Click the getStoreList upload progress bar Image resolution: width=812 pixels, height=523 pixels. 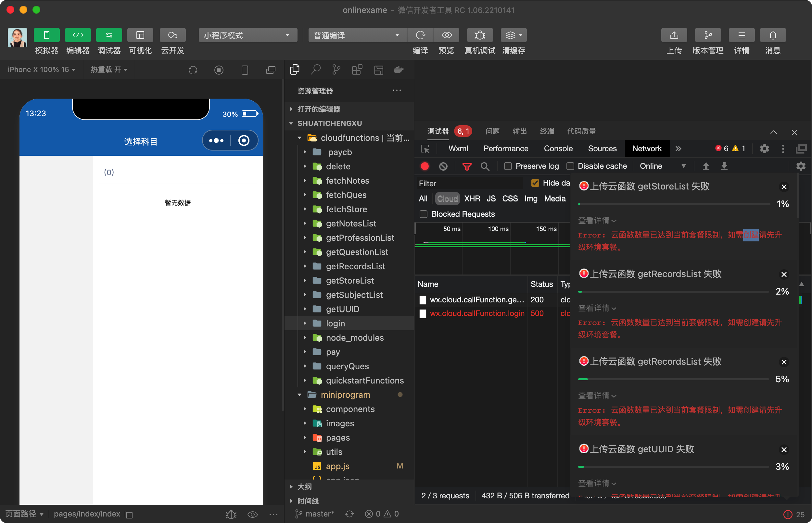pyautogui.click(x=674, y=204)
